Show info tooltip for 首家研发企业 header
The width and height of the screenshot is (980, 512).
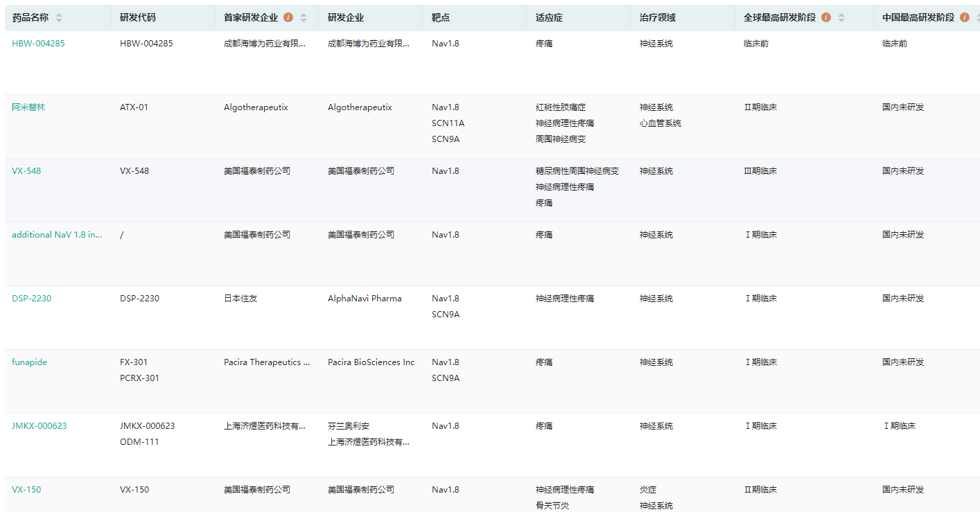(288, 17)
